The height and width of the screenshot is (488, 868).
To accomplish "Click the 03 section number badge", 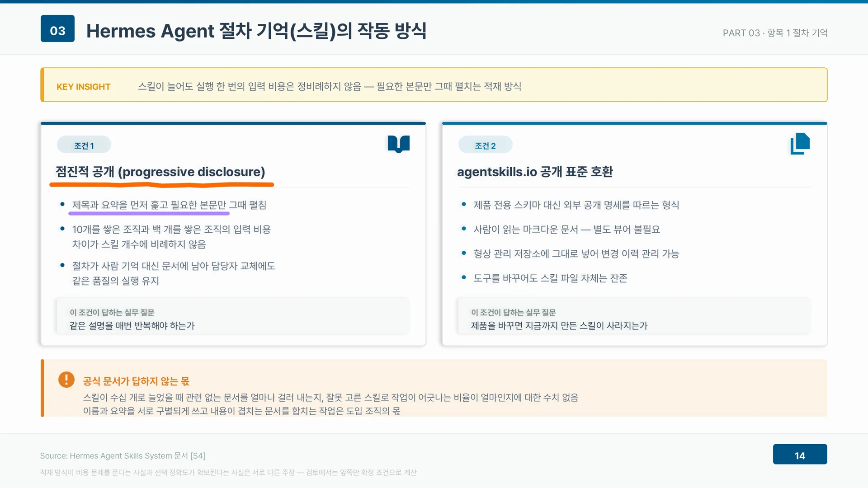I will click(57, 28).
